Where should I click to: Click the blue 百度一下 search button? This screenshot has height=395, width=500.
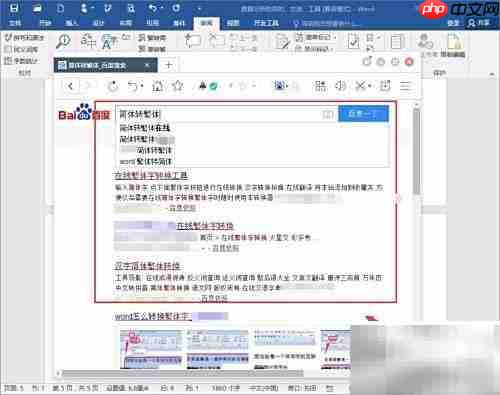[363, 114]
